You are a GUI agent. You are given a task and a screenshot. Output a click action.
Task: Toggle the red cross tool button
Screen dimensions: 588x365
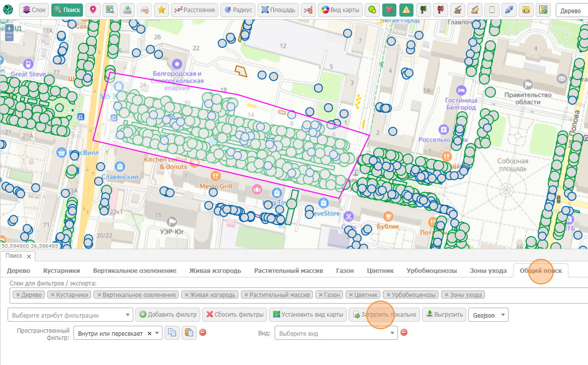389,10
